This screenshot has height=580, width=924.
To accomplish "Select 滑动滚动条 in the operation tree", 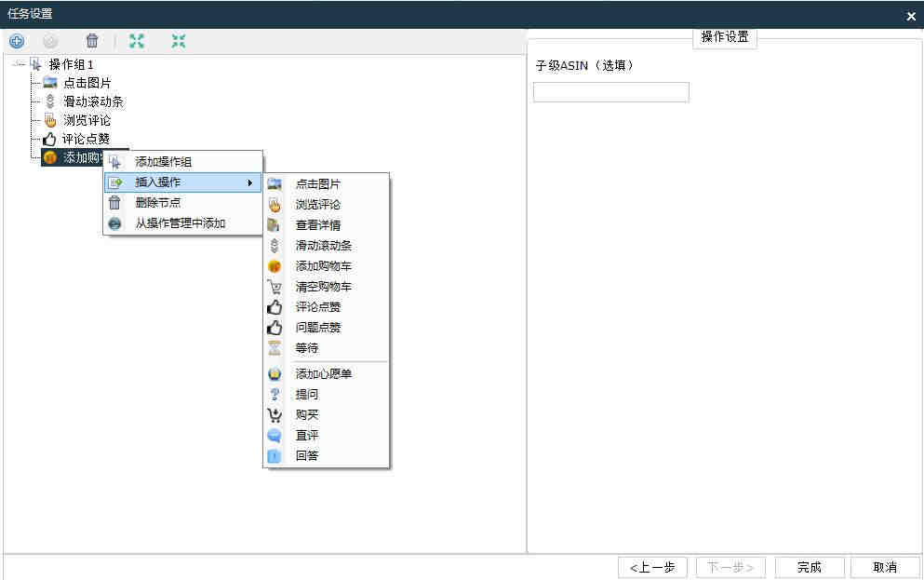I will (94, 101).
